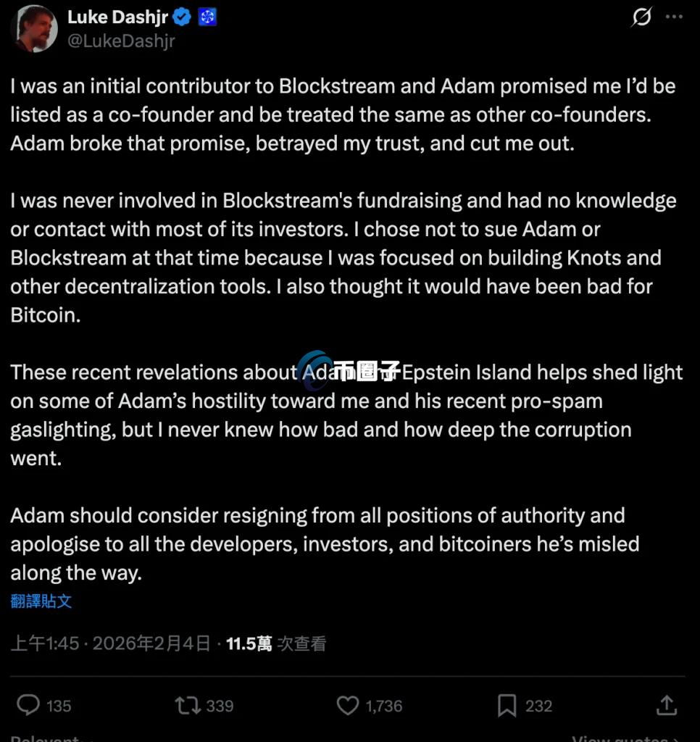This screenshot has height=742, width=700.
Task: Click the 339 reposts count
Action: click(x=220, y=706)
